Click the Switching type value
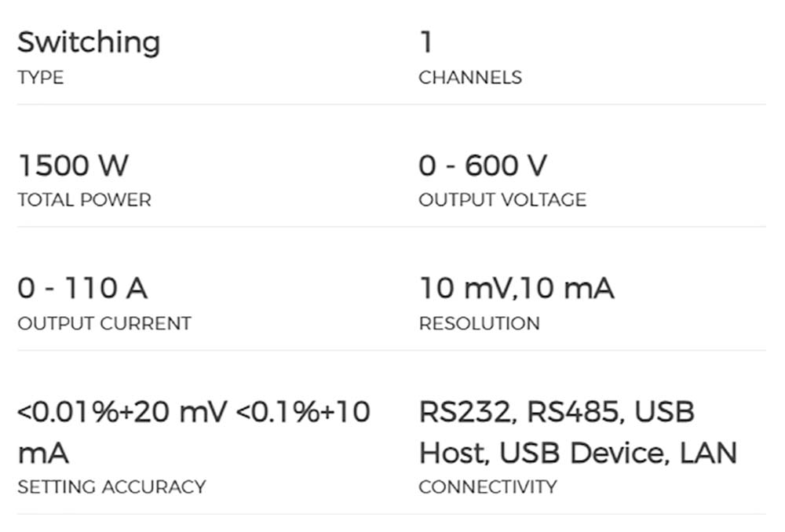The image size is (785, 532). click(x=89, y=43)
